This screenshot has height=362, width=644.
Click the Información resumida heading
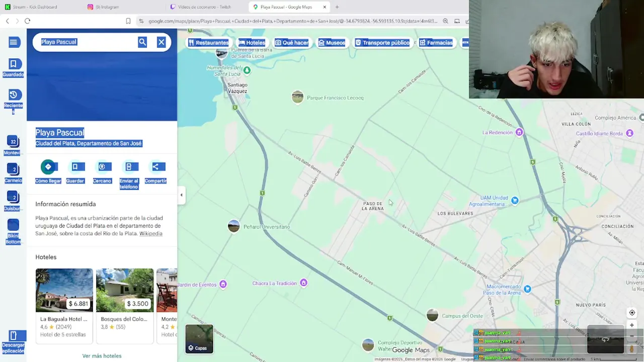[x=65, y=204]
